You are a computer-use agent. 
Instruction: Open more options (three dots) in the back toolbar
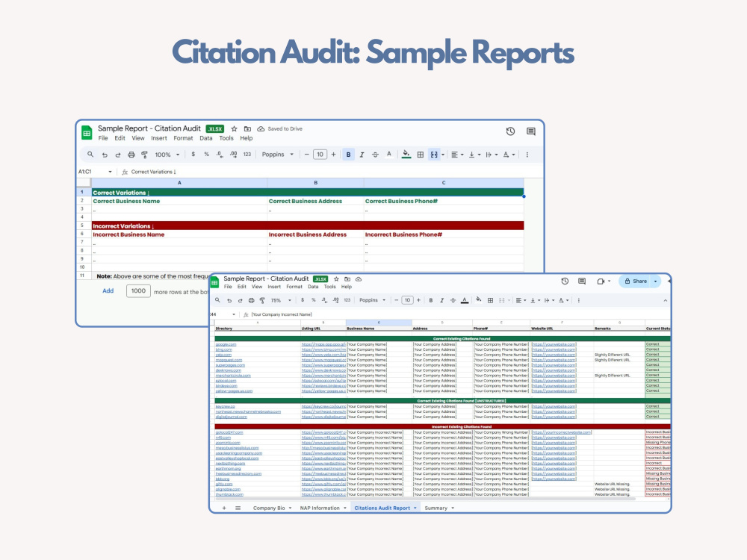click(527, 155)
